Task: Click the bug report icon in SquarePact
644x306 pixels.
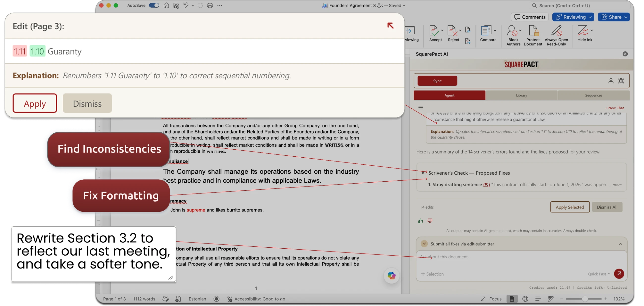Action: pyautogui.click(x=621, y=81)
